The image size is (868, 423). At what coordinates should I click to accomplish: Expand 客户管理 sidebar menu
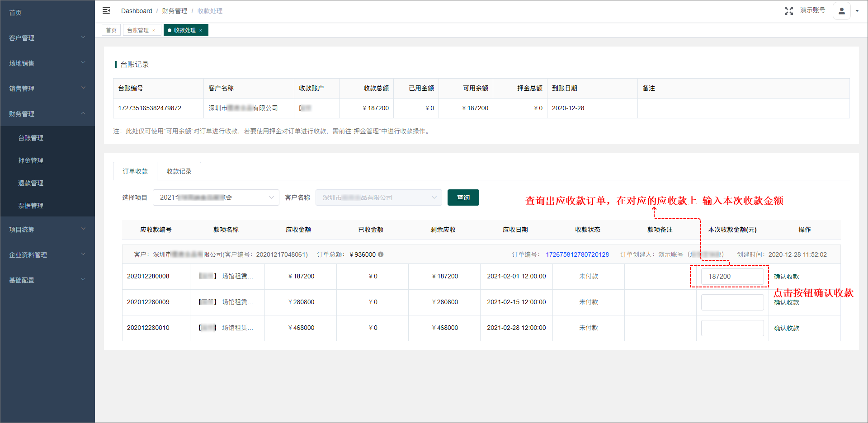(47, 38)
